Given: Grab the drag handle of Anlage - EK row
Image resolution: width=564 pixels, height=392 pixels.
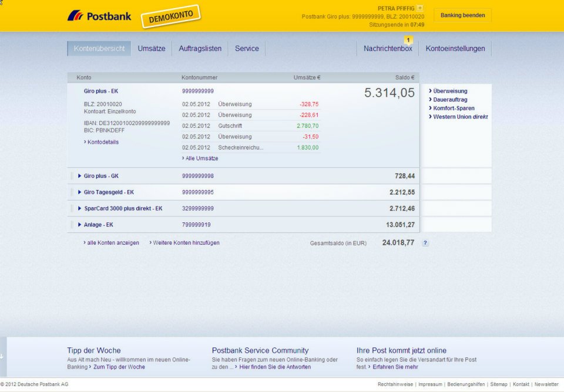Looking at the screenshot, I should 72,225.
